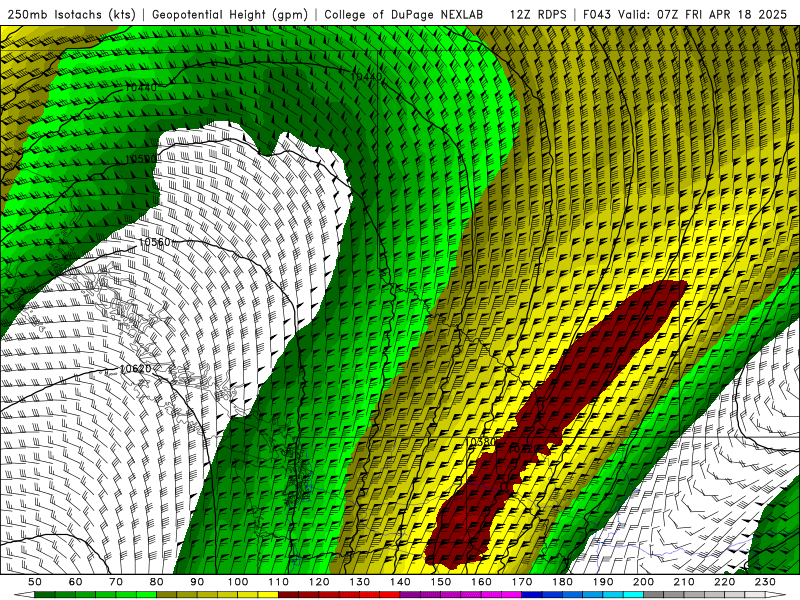Image resolution: width=800 pixels, height=600 pixels.
Task: Pick the olive swatch just after 80
Action: coord(167,594)
